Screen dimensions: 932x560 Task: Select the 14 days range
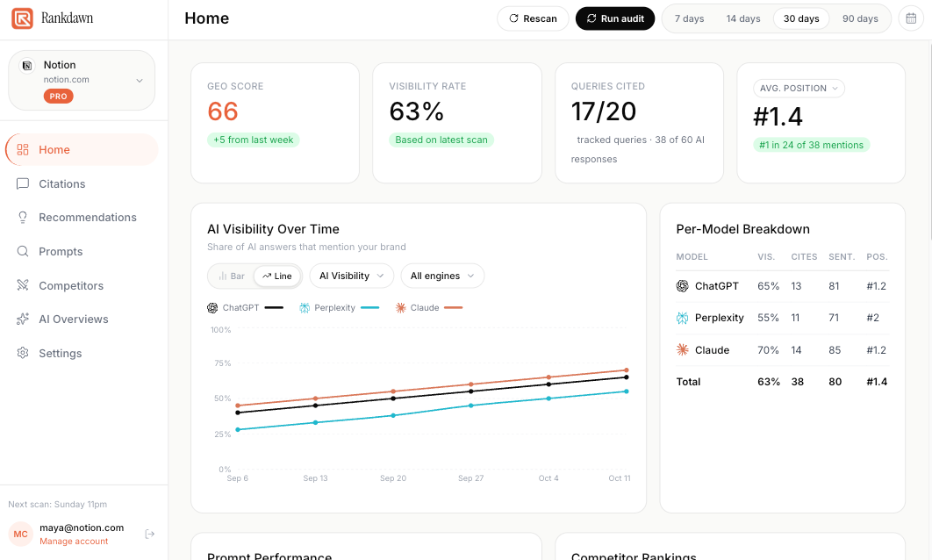743,18
